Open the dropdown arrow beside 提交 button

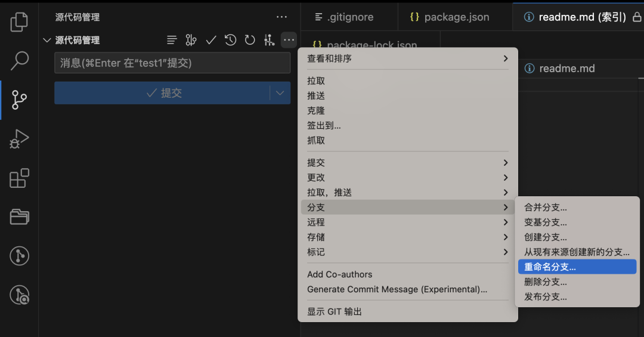click(x=280, y=93)
